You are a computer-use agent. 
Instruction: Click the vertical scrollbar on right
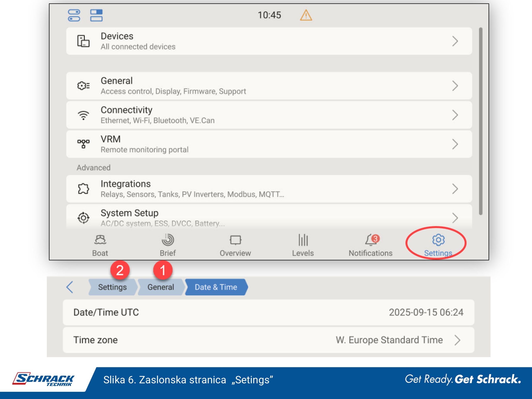pyautogui.click(x=480, y=121)
